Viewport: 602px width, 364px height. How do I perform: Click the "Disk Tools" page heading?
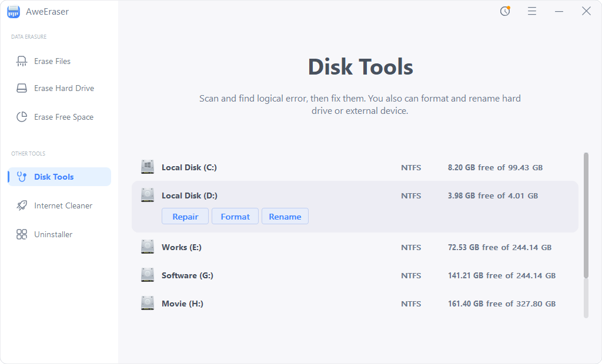pos(360,67)
